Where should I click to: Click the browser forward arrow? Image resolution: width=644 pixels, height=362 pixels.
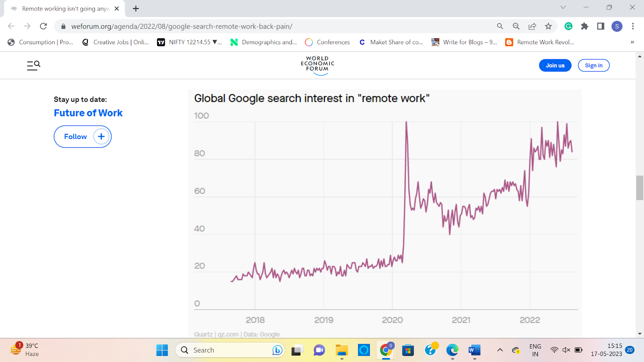27,26
